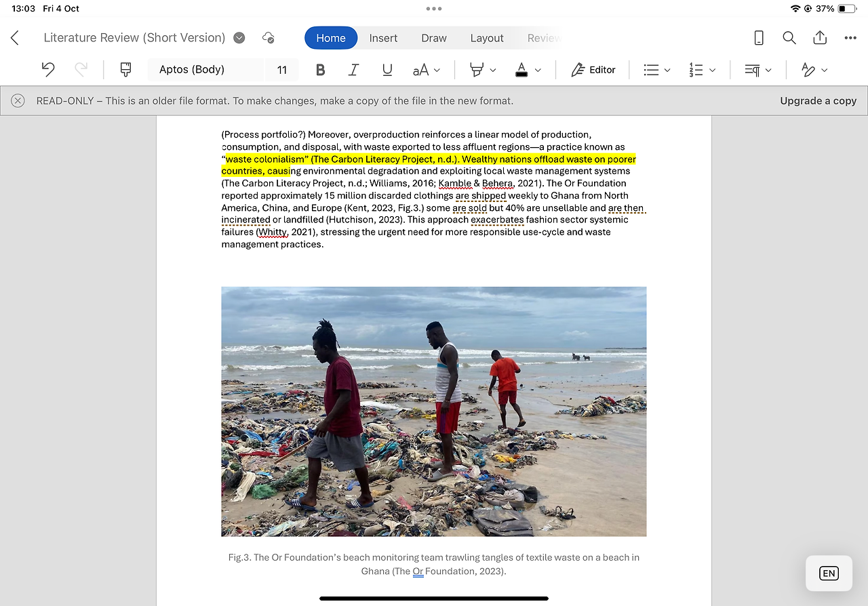
Task: Tap the underlined phrase "are shipped"
Action: [x=481, y=196]
